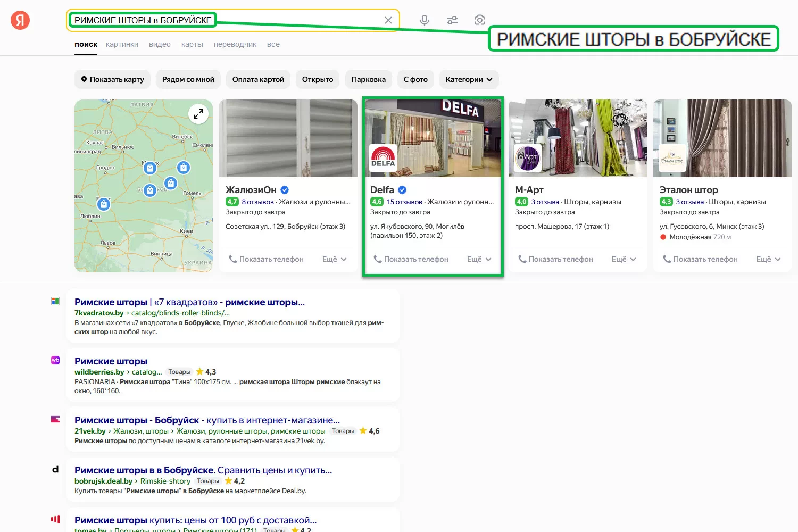Click the Показать карту button
Image resolution: width=798 pixels, height=532 pixels.
tap(113, 79)
